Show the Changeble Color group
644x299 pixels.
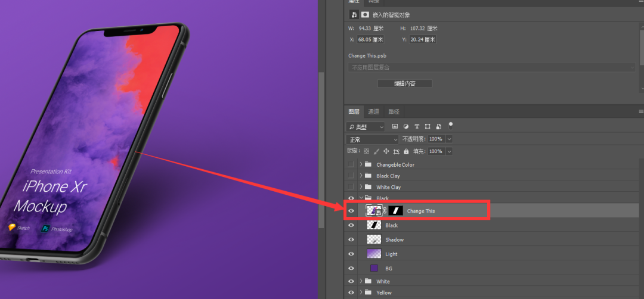tap(351, 164)
